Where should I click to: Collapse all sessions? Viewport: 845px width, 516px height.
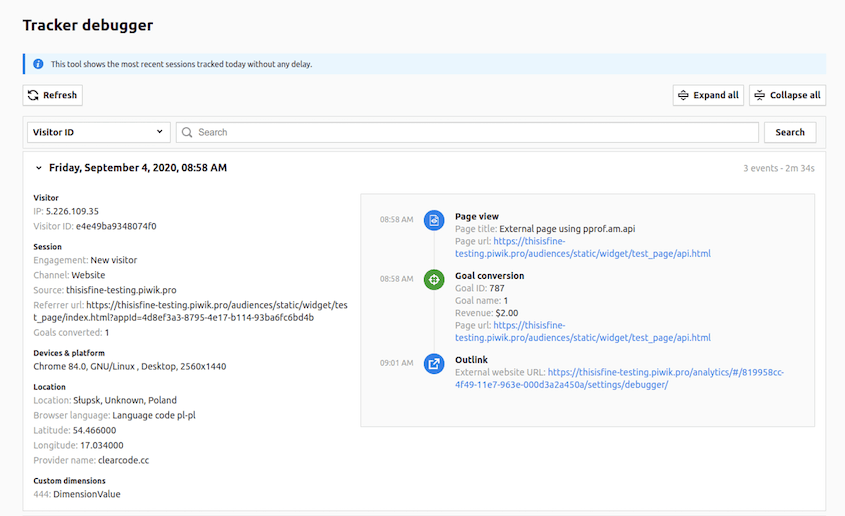click(x=787, y=95)
